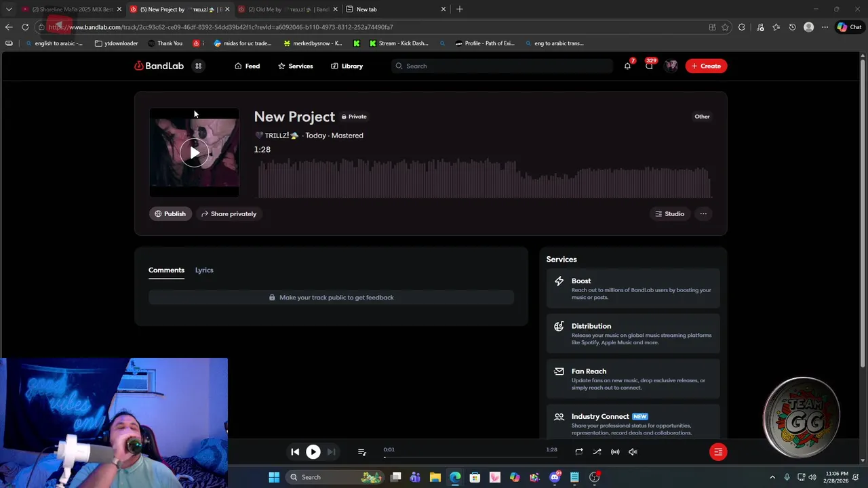Click the New Project track title
Viewport: 868px width, 488px height.
294,117
